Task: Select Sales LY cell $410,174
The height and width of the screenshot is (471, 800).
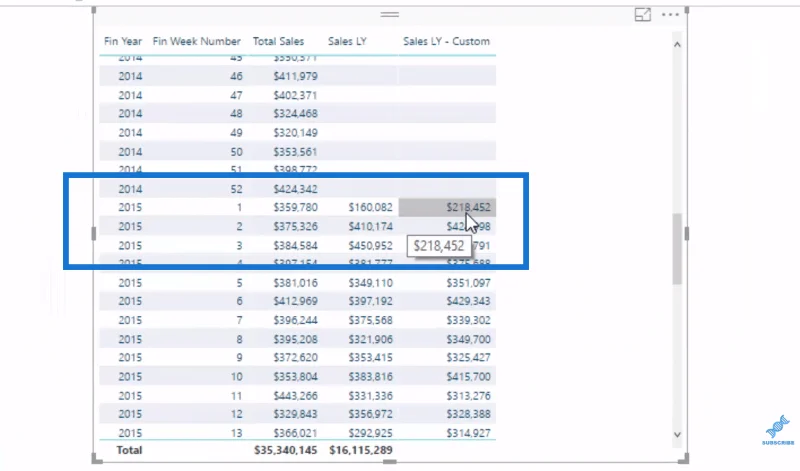Action: [370, 227]
